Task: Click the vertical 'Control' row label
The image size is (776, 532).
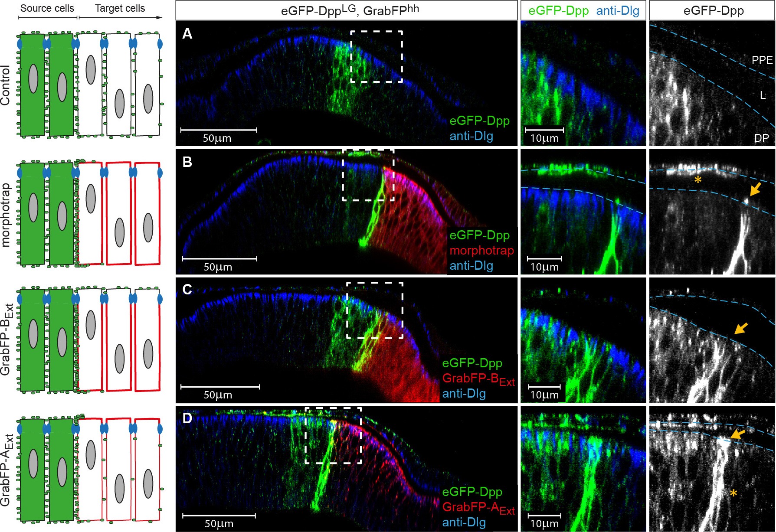Action: pos(5,85)
